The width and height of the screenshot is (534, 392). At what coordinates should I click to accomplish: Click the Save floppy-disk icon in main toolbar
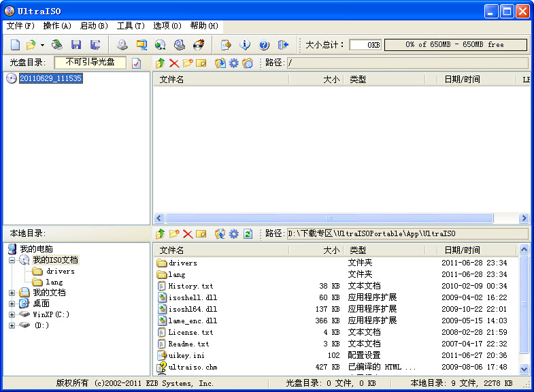(x=76, y=45)
